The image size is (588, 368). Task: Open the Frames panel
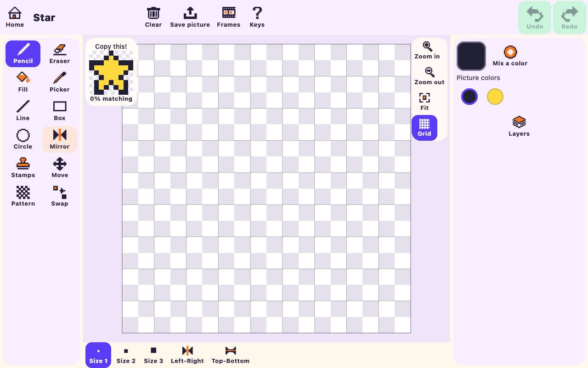click(x=229, y=17)
